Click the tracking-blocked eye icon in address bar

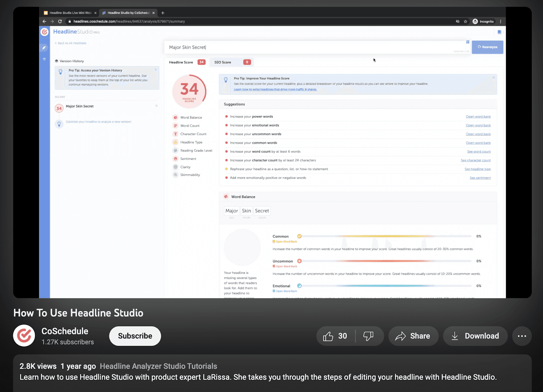(457, 21)
